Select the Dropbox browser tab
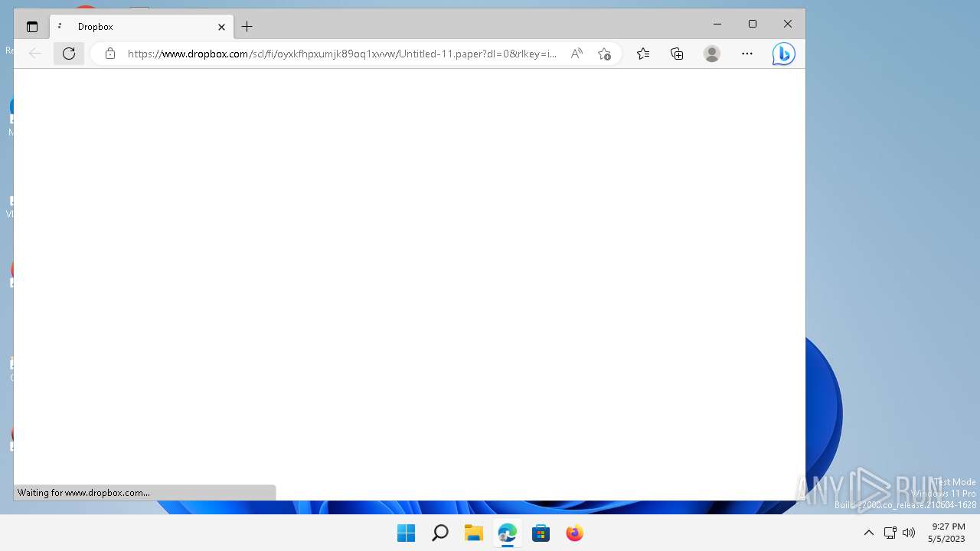The width and height of the screenshot is (980, 551). pos(142,27)
